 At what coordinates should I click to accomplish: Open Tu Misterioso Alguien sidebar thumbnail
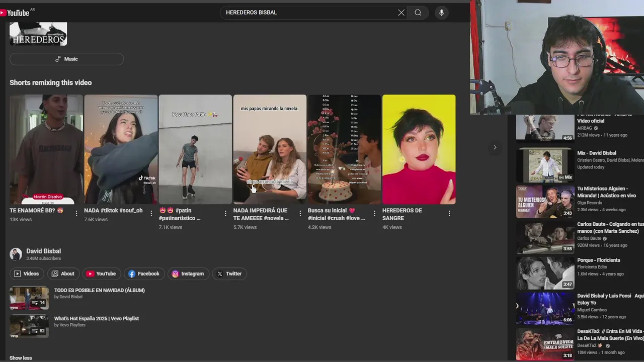point(545,201)
